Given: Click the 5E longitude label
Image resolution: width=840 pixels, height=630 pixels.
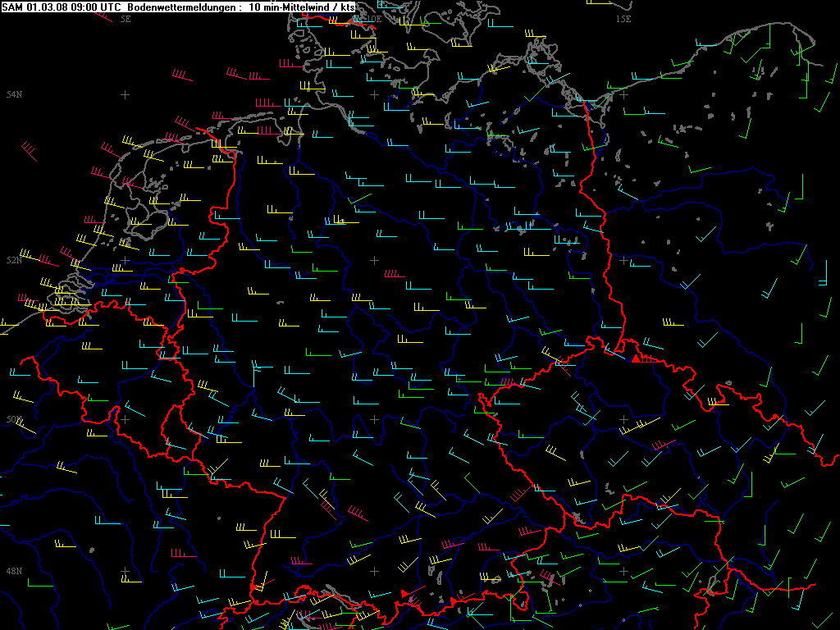Looking at the screenshot, I should (x=125, y=17).
